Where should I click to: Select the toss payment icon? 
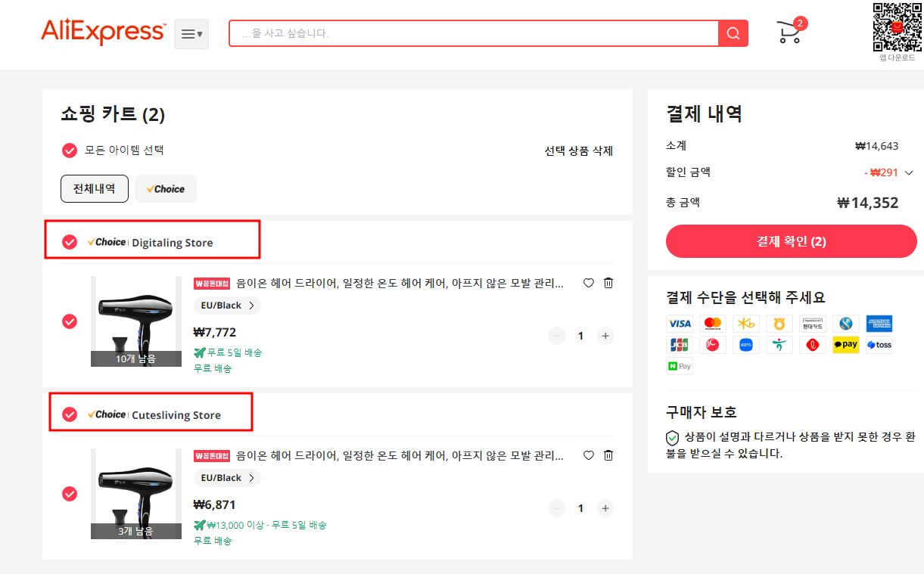point(879,345)
